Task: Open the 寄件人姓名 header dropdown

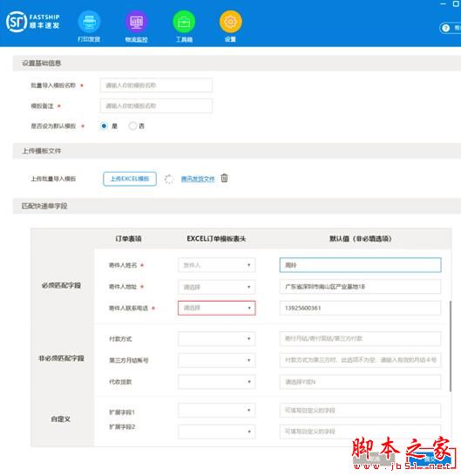Action: [216, 265]
